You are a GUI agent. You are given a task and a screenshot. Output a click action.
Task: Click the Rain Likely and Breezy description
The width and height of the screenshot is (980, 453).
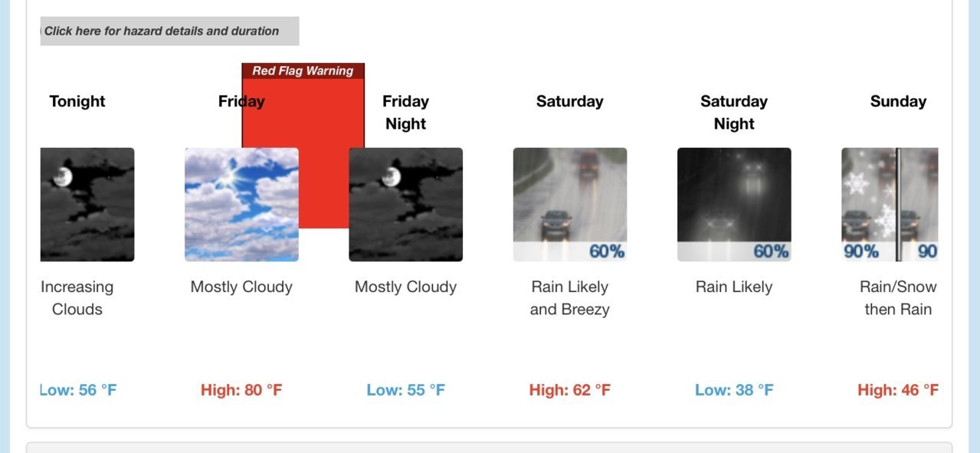click(x=570, y=298)
